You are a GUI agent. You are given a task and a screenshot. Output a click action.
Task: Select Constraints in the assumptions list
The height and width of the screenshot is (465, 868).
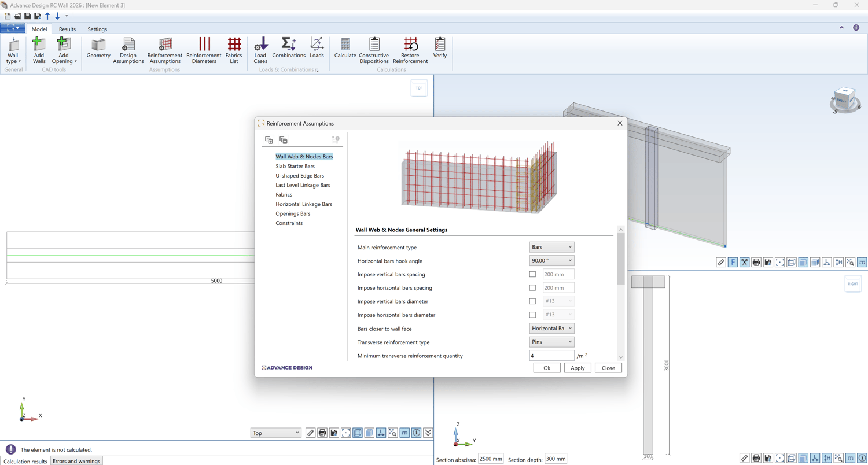[x=289, y=223]
